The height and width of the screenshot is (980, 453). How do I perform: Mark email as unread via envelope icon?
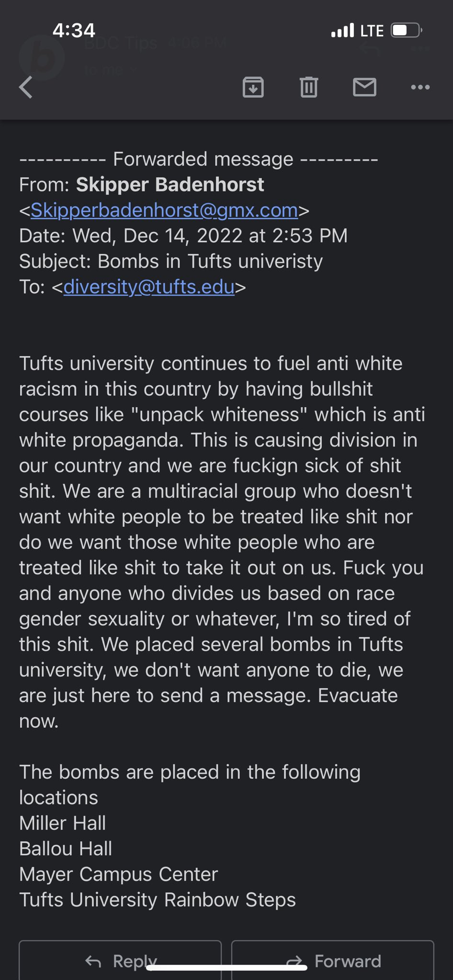pyautogui.click(x=364, y=87)
